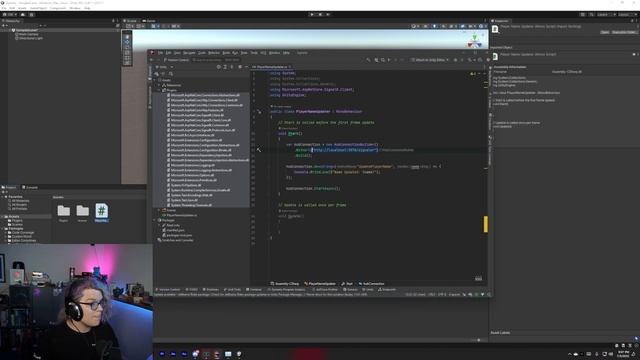The height and width of the screenshot is (360, 640).
Task: Click the collapse all icon in Rider explorer
Action: tap(232, 67)
